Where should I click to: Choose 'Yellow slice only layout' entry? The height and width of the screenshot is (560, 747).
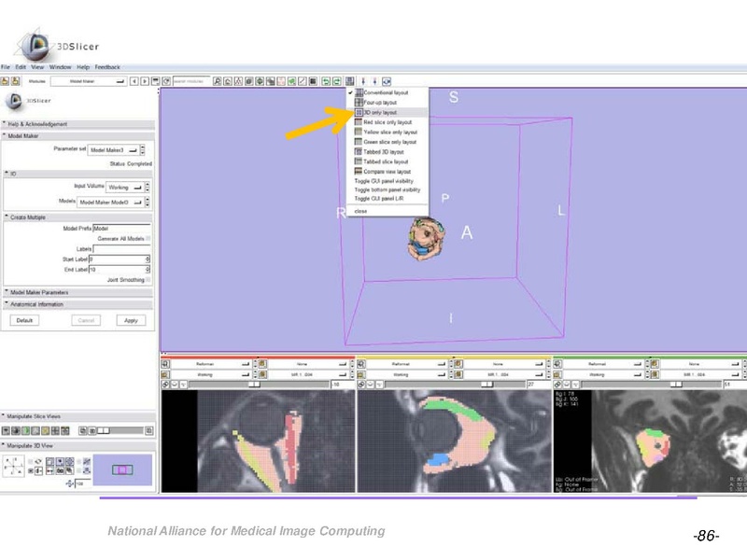point(387,132)
